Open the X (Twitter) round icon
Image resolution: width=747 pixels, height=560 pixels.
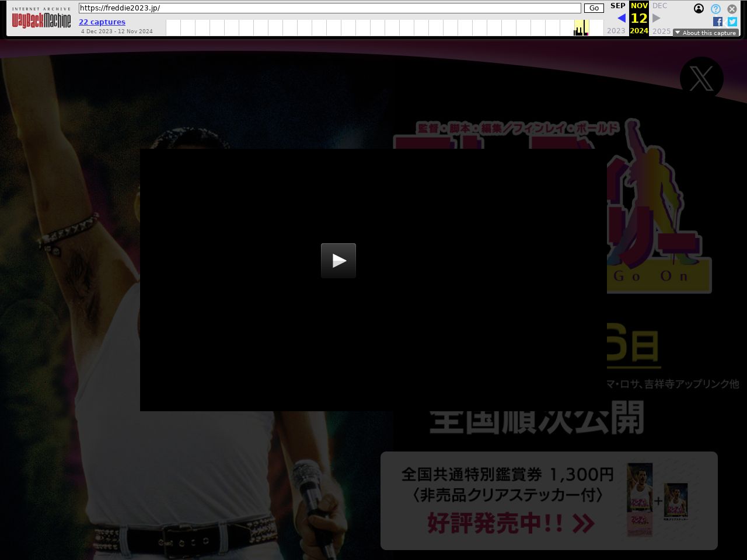pos(701,78)
